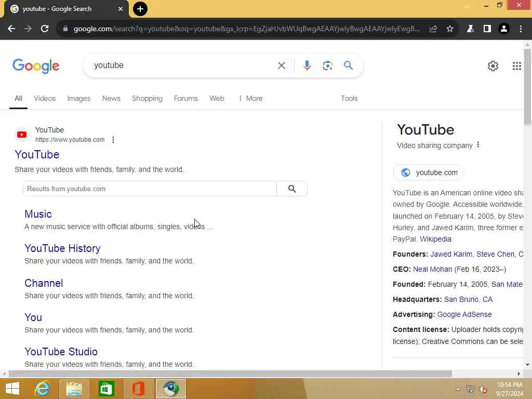Image resolution: width=532 pixels, height=399 pixels.
Task: Switch to the Forums tab
Action: click(186, 98)
